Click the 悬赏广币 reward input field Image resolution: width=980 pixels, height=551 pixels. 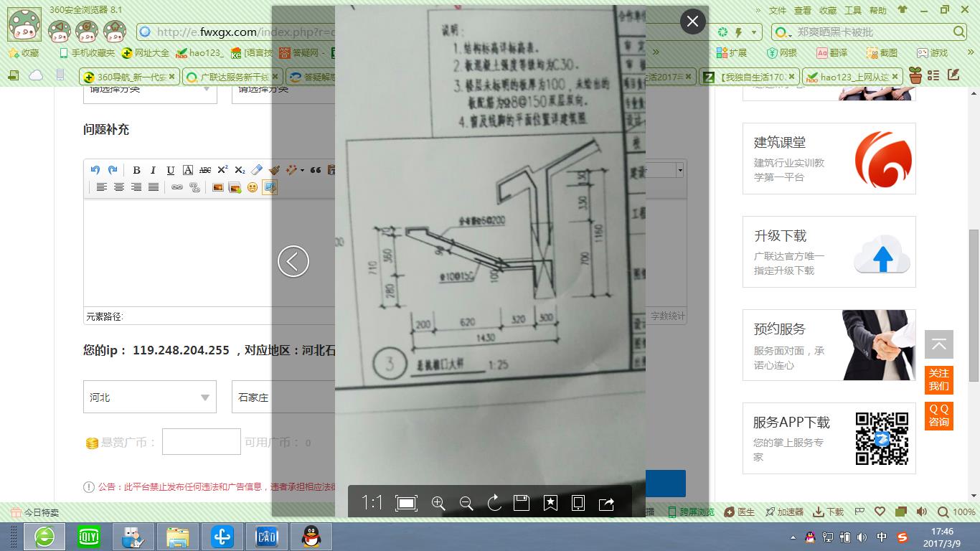pyautogui.click(x=202, y=442)
